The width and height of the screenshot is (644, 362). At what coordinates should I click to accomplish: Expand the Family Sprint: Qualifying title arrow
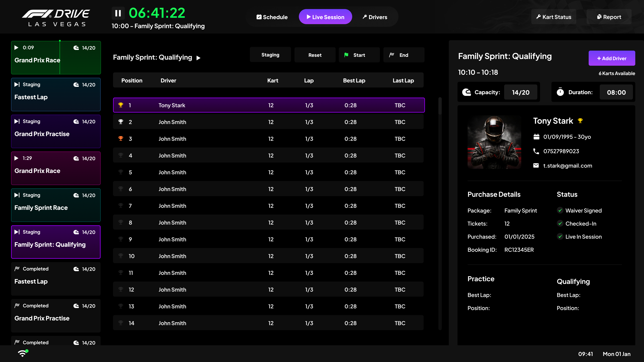click(199, 58)
